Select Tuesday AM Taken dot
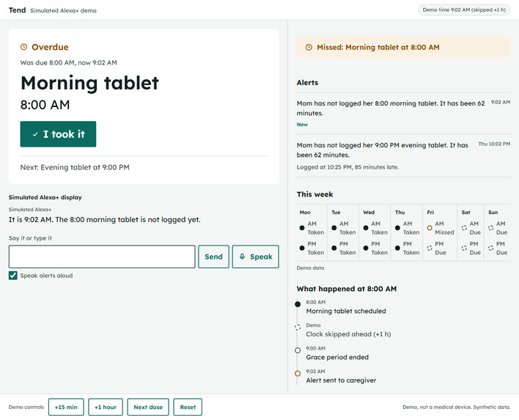 click(334, 228)
